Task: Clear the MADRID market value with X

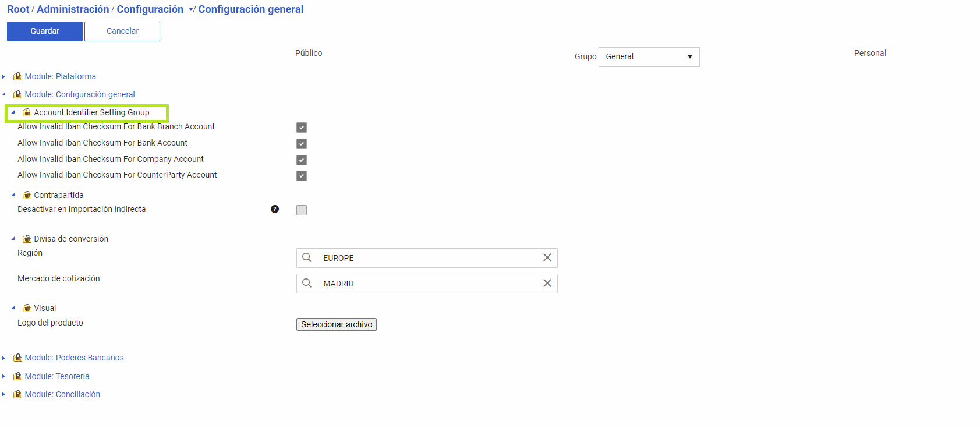Action: (547, 283)
